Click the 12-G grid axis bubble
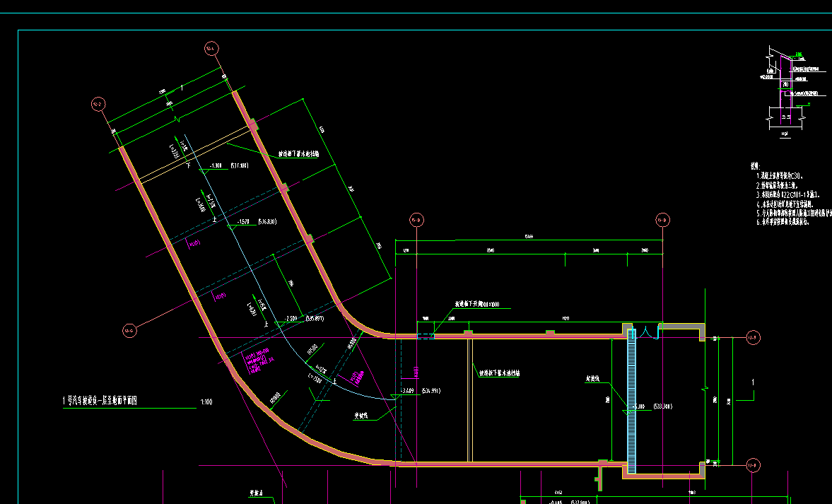Image resolution: width=832 pixels, height=504 pixels. pos(129,331)
